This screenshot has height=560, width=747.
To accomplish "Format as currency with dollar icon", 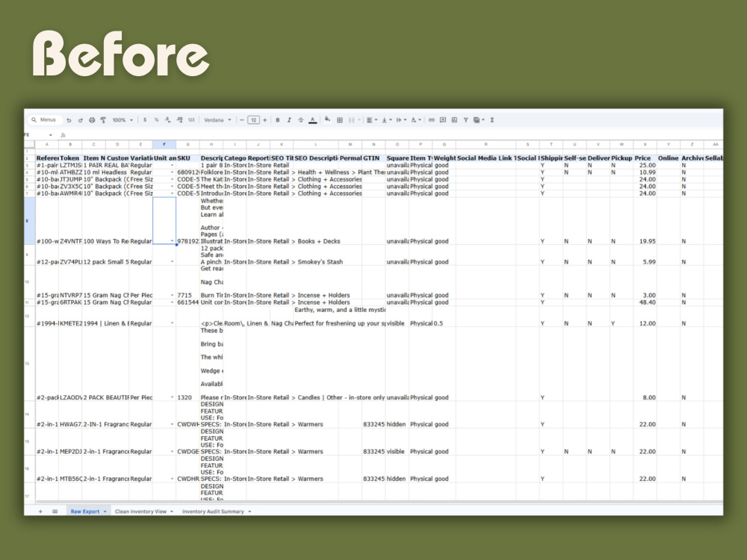I will (145, 120).
